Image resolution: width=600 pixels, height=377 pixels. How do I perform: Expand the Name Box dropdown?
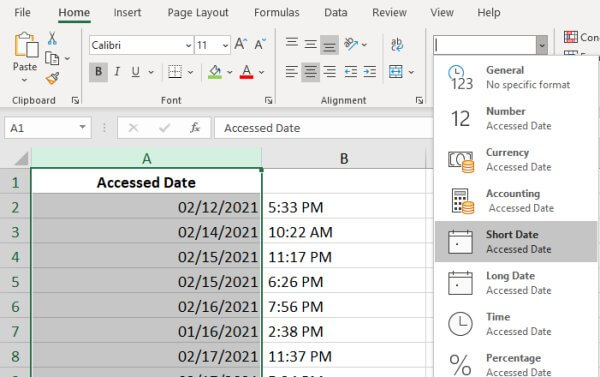click(82, 127)
